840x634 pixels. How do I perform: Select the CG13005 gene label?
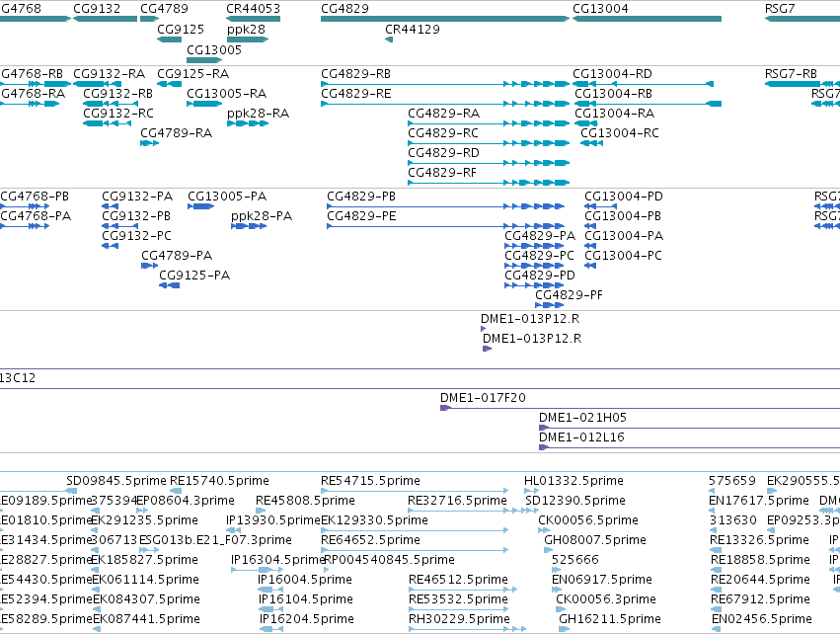(x=214, y=49)
